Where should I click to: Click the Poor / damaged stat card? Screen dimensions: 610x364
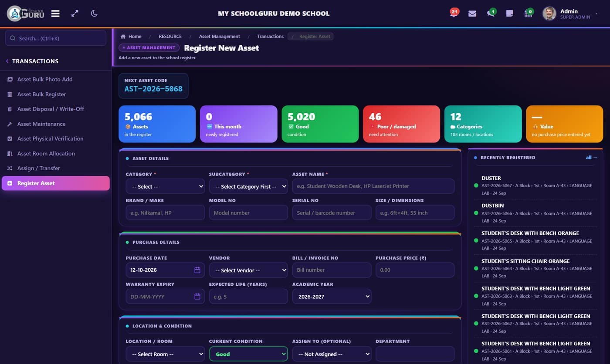click(401, 124)
